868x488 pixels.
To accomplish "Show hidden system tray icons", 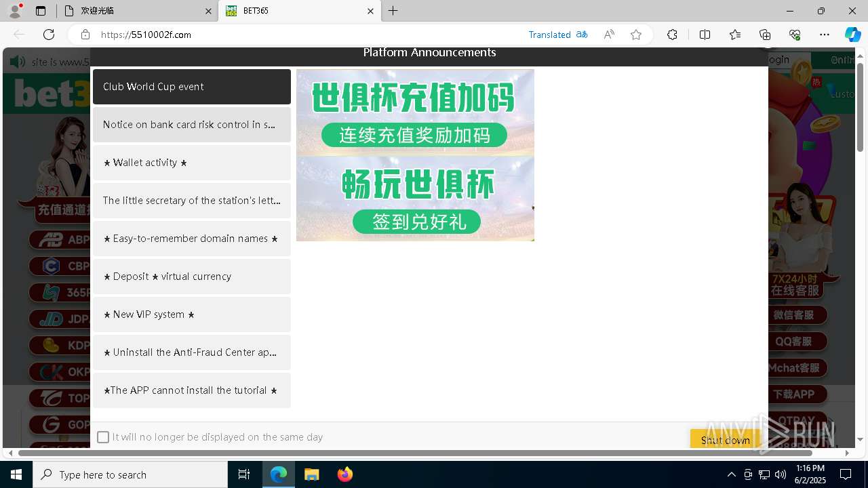I will coord(731,474).
